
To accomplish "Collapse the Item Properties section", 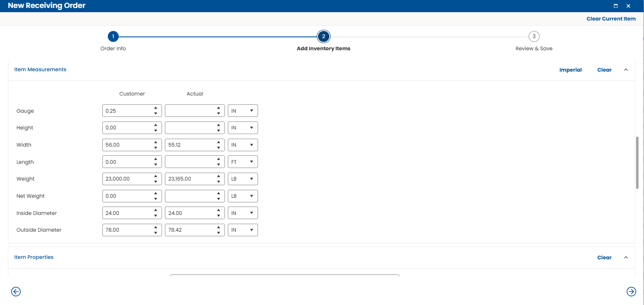I will tap(626, 257).
